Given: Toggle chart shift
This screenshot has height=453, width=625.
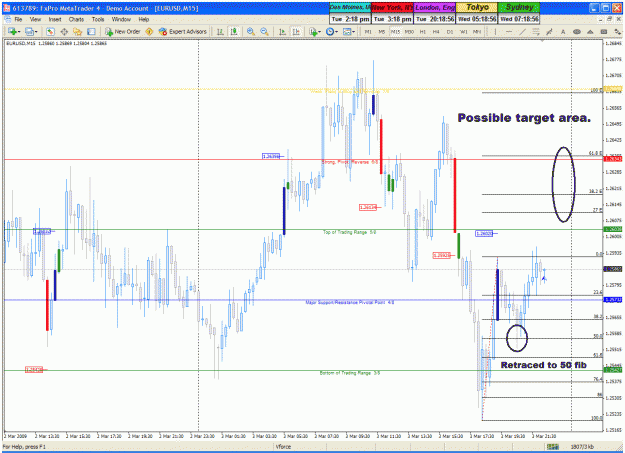Looking at the screenshot, I should (x=296, y=32).
